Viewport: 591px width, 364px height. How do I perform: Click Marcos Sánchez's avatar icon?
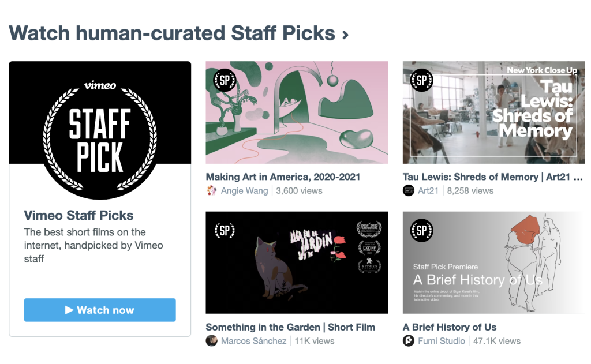coord(212,341)
